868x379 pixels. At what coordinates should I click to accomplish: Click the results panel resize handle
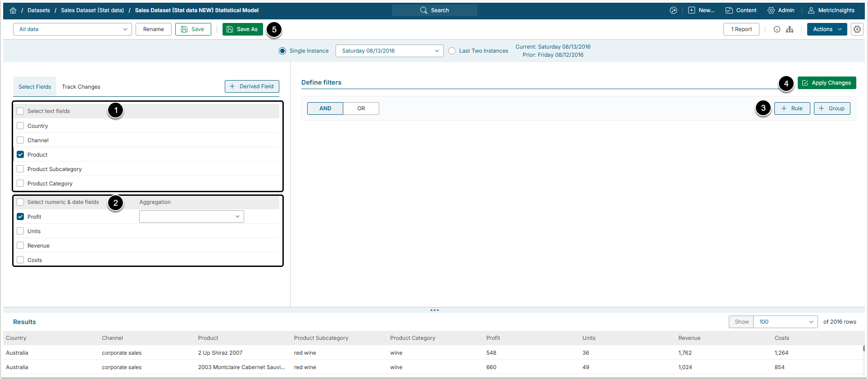coord(434,310)
